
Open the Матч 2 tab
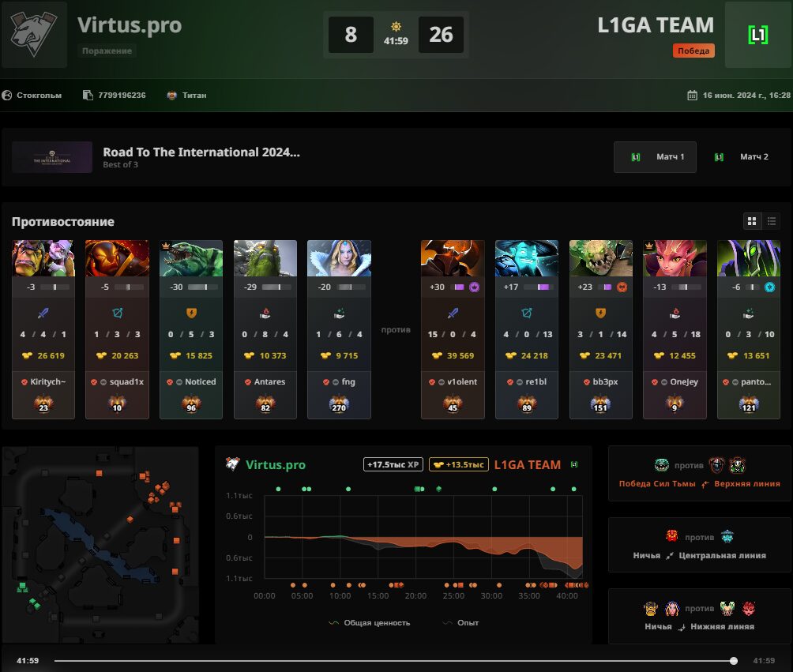pos(741,157)
